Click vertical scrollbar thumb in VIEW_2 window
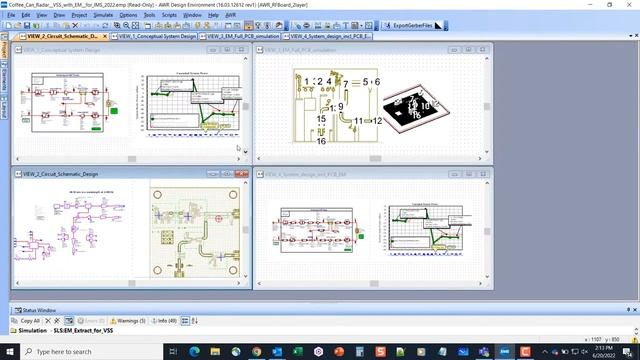 coord(246,230)
